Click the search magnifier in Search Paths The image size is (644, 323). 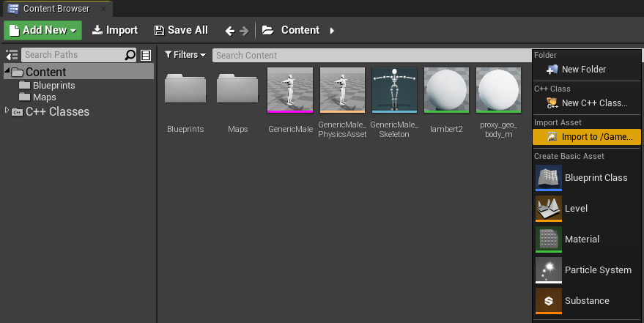coord(130,55)
